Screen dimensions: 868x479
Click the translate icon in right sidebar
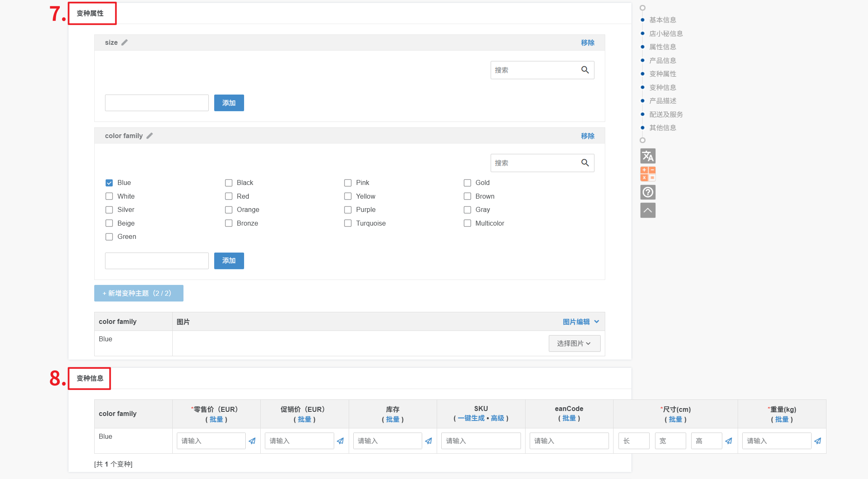tap(648, 156)
